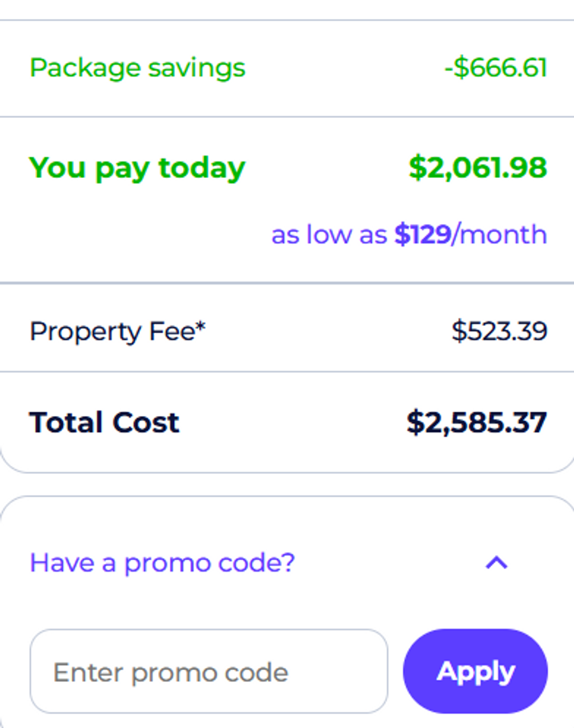Click the word "Cost" in Total Cost

146,422
